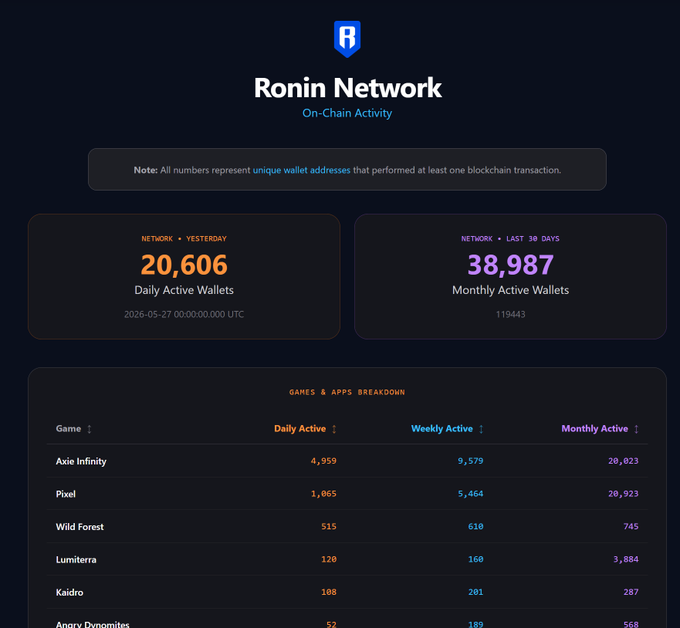Click Wild Forest monthly value 745
Viewport: 680px width, 628px height.
click(x=631, y=527)
